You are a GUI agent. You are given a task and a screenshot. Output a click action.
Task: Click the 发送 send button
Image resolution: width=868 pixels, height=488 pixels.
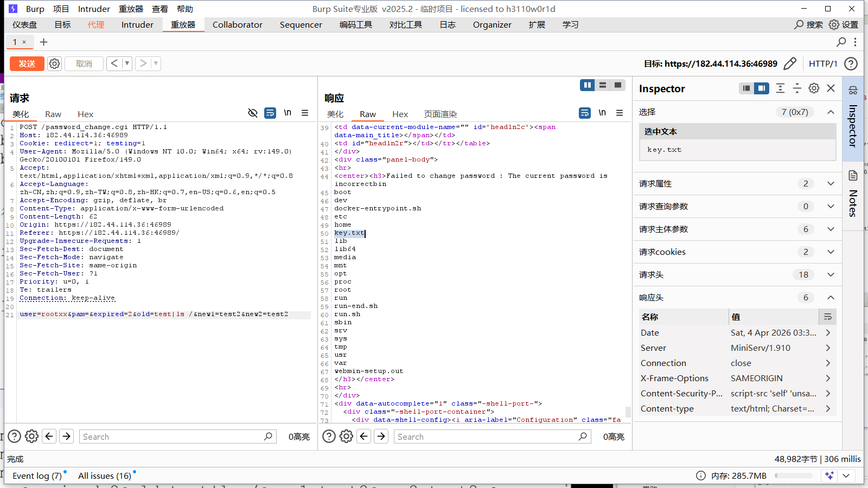pos(27,63)
